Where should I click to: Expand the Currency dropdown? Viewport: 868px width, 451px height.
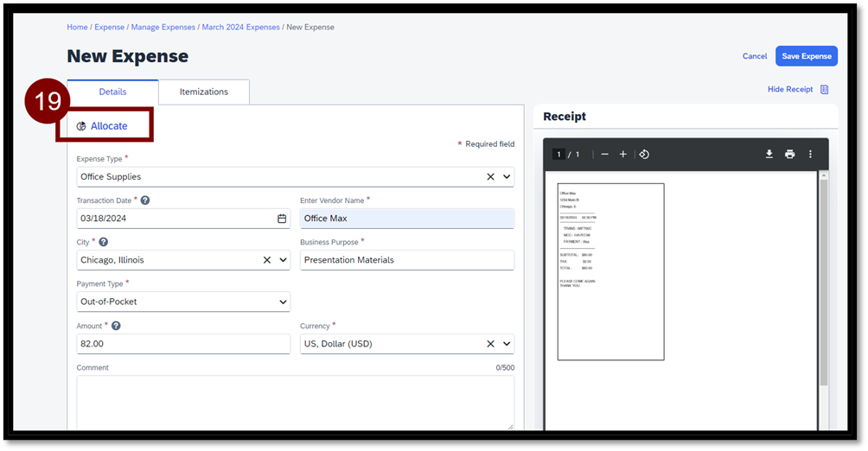click(x=507, y=344)
